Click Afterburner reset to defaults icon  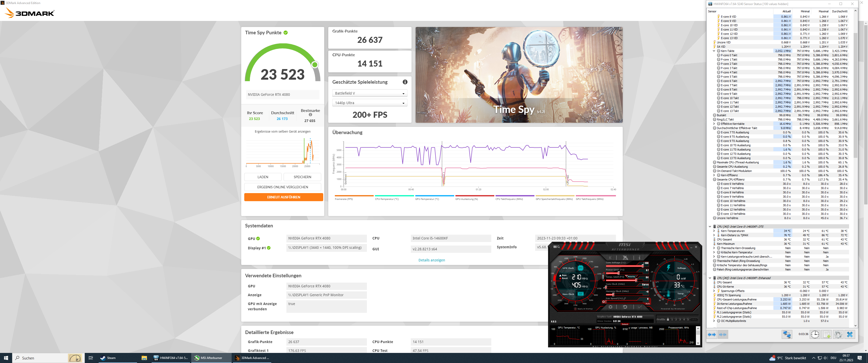[625, 307]
